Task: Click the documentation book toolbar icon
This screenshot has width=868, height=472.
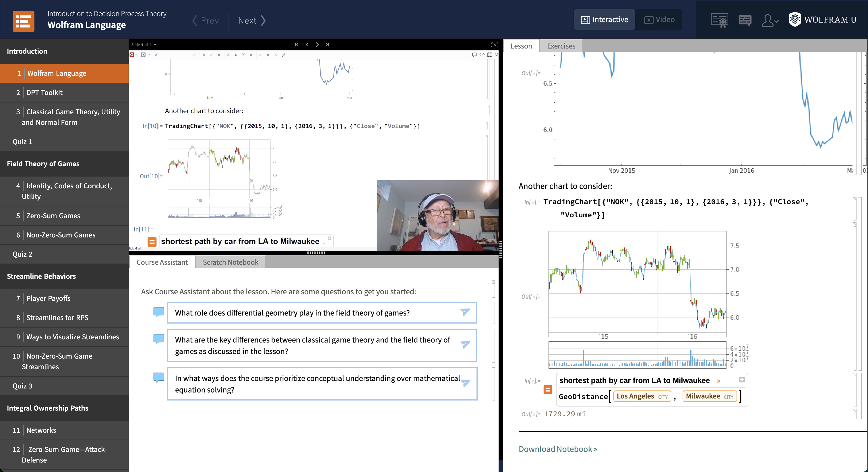Action: pos(490,55)
